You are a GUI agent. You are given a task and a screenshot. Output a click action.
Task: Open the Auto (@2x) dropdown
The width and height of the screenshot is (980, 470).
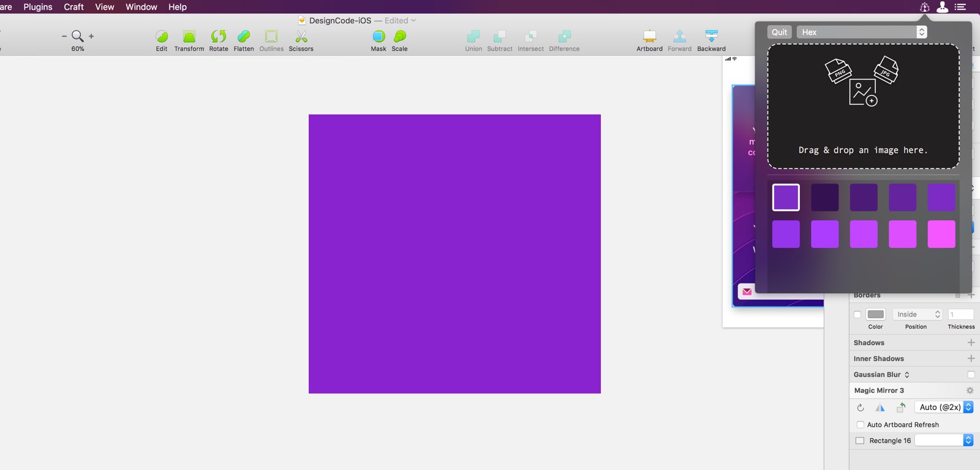tap(944, 407)
